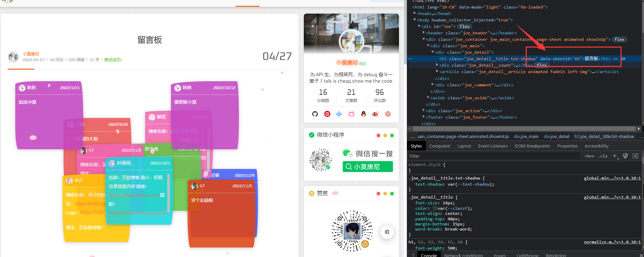Click the green 小莫唐尼 search button
Image resolution: width=644 pixels, height=257 pixels.
[368, 167]
